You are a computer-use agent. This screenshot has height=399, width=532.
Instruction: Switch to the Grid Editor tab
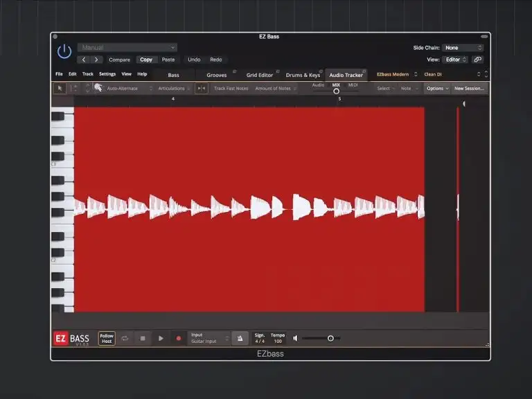pyautogui.click(x=260, y=75)
